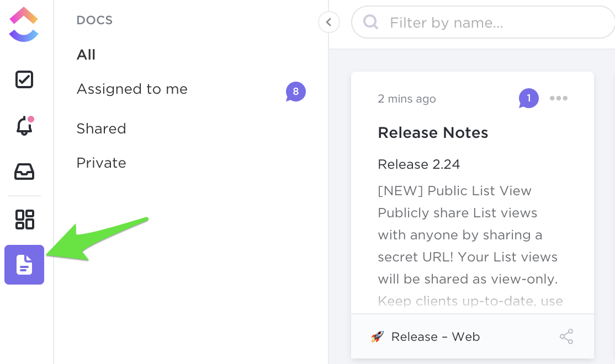The image size is (615, 364).
Task: Open the Release Notes ellipsis menu
Action: tap(558, 99)
